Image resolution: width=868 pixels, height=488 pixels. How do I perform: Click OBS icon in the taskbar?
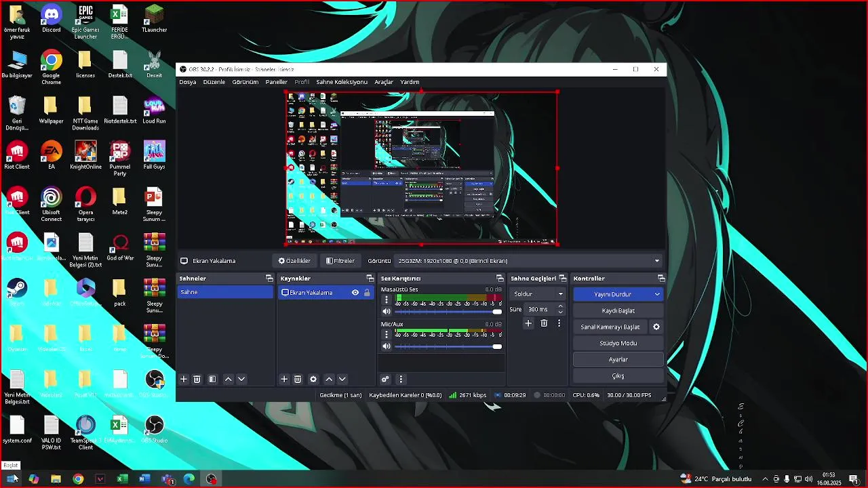(212, 479)
